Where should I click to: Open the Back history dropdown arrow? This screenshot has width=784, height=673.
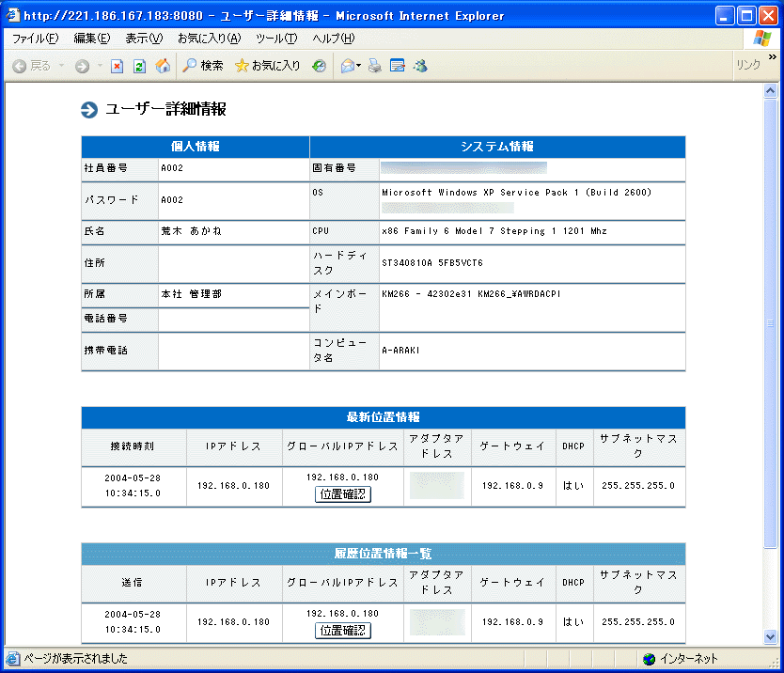[61, 66]
